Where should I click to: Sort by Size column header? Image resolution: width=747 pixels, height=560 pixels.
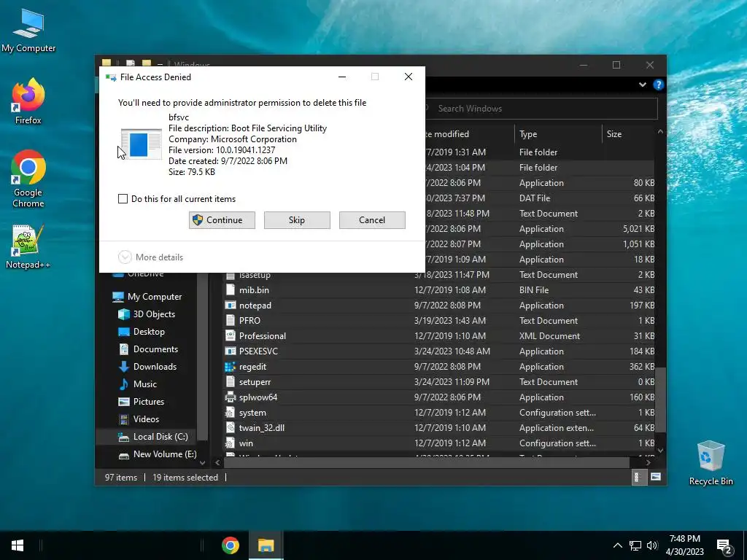(628, 134)
